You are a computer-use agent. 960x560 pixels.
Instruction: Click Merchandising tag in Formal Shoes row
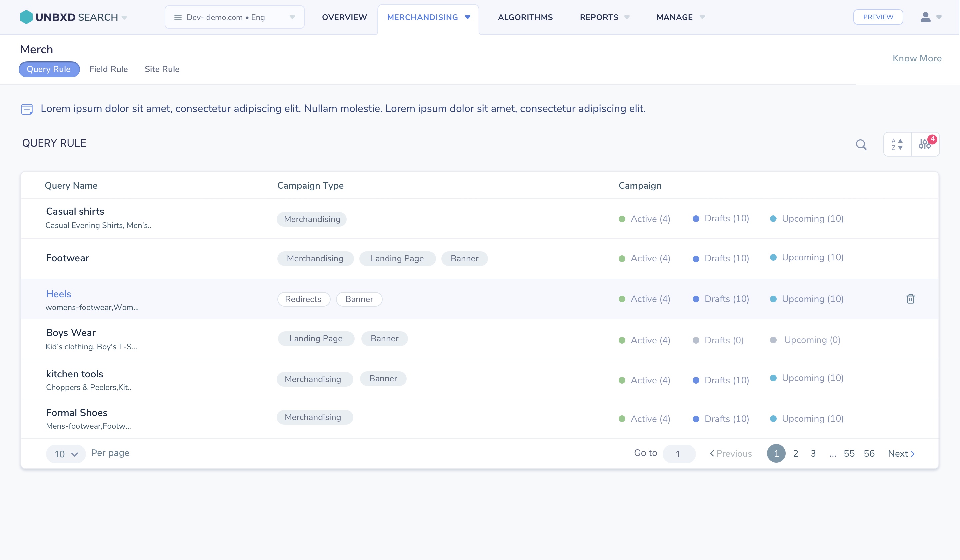315,417
